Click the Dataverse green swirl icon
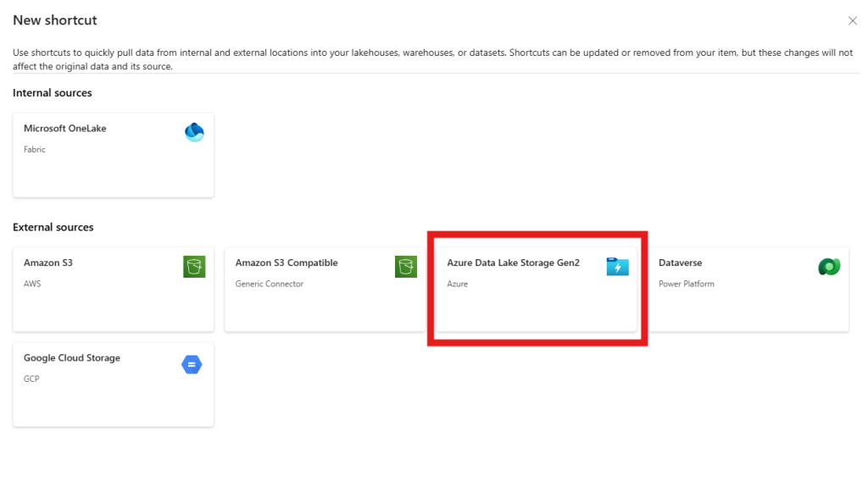Image resolution: width=868 pixels, height=481 pixels. (829, 267)
